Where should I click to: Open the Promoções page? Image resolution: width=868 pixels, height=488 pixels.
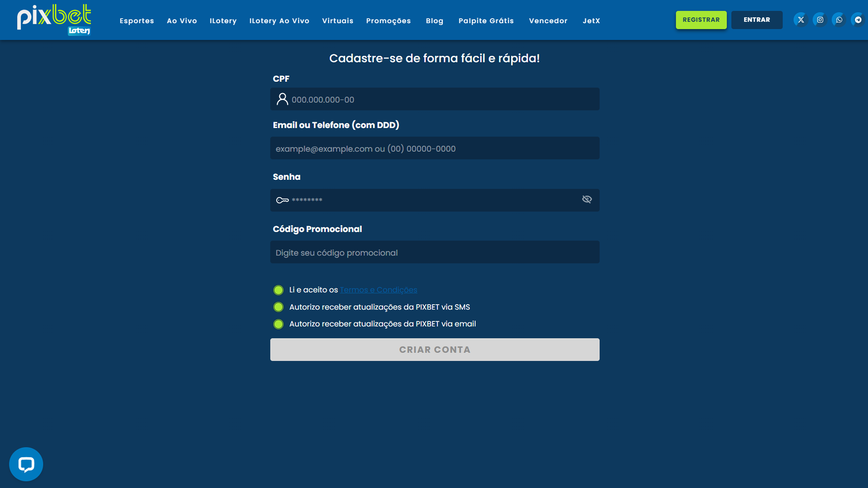(388, 21)
